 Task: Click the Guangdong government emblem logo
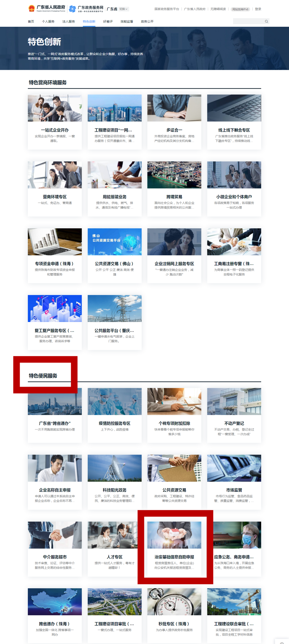32,9
